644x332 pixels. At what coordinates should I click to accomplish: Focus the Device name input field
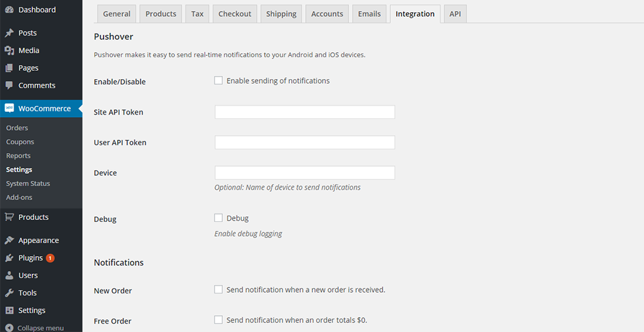coord(304,172)
